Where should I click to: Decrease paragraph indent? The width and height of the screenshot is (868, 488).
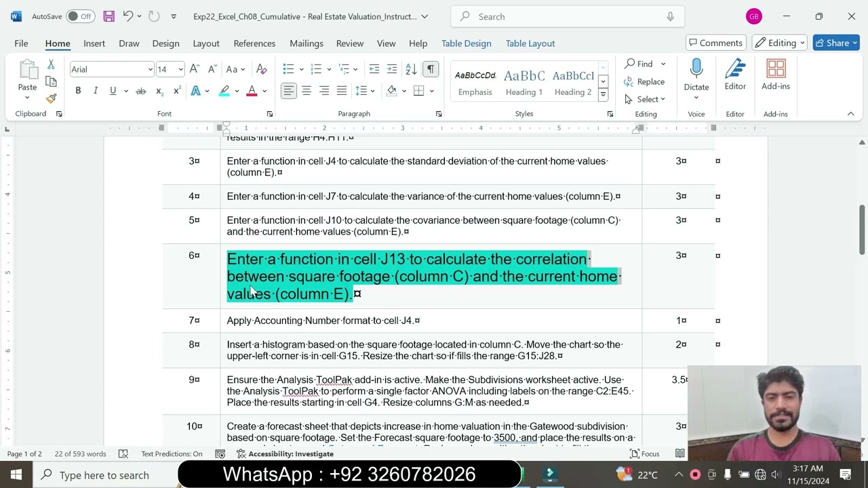374,69
